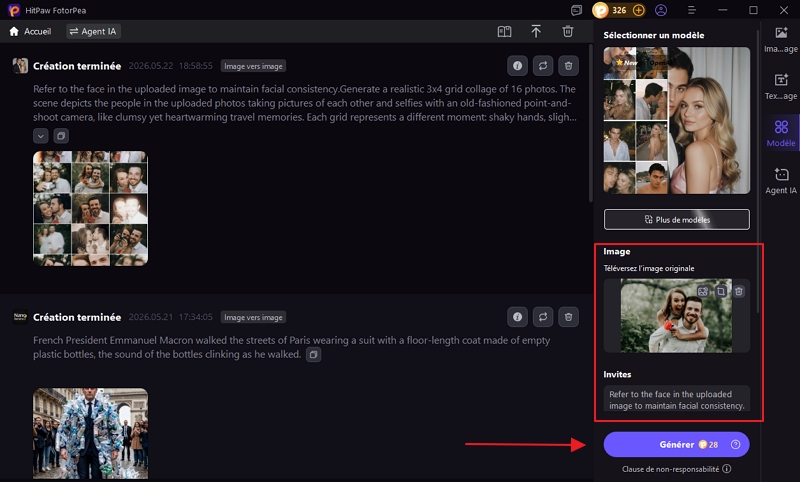Open the guide book icon in toolbar
800x482 pixels.
coord(504,32)
